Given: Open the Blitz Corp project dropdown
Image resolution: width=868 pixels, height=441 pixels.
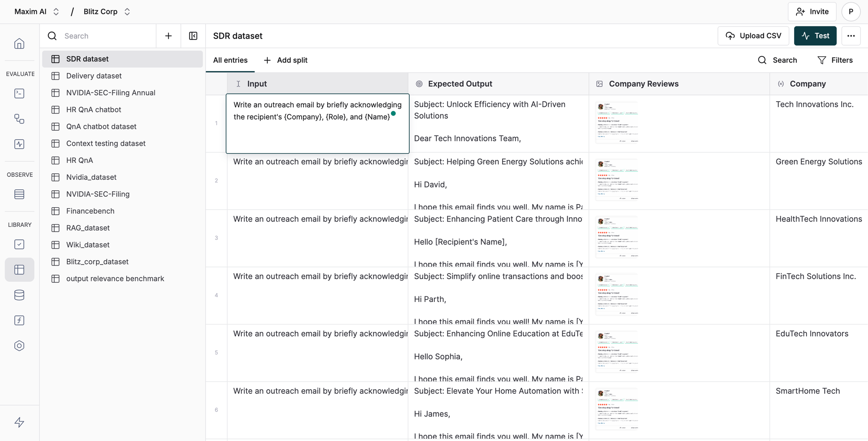Looking at the screenshot, I should 107,11.
